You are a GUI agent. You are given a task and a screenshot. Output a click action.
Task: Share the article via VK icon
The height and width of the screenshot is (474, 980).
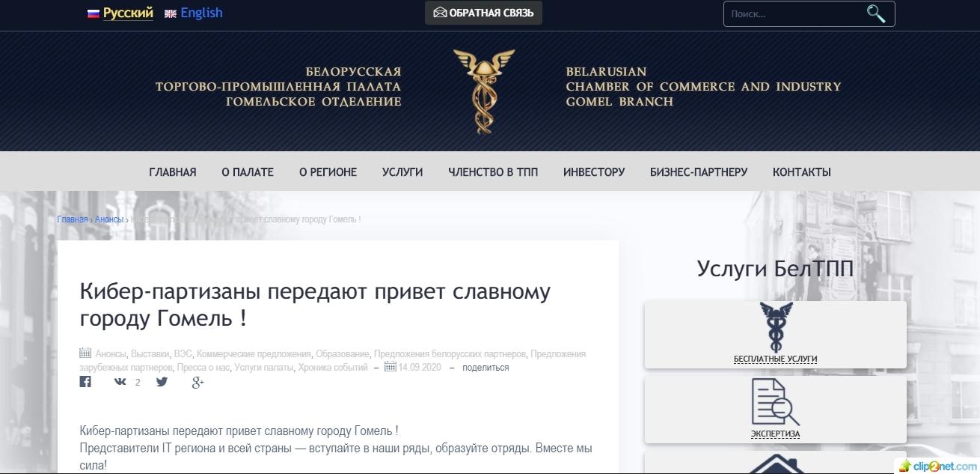pyautogui.click(x=120, y=382)
